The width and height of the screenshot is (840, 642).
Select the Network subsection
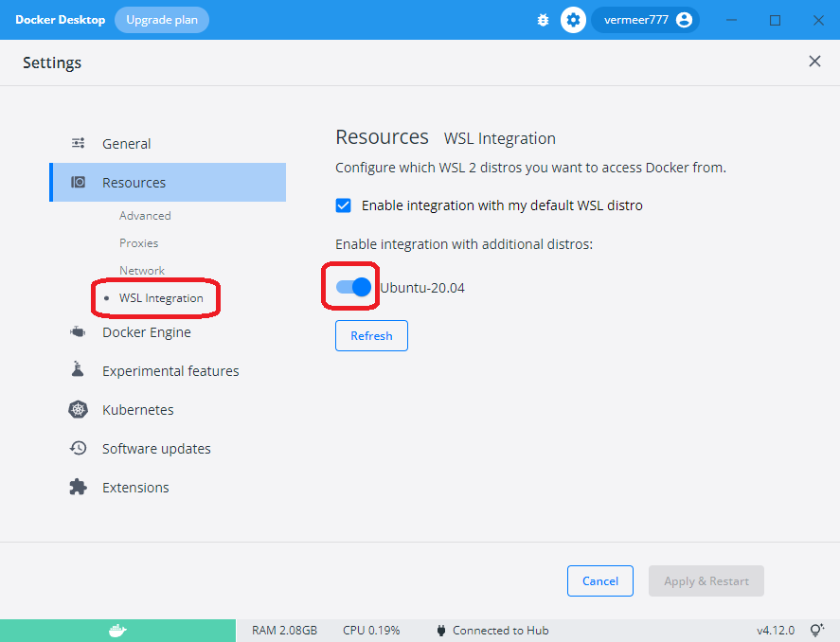(x=142, y=271)
